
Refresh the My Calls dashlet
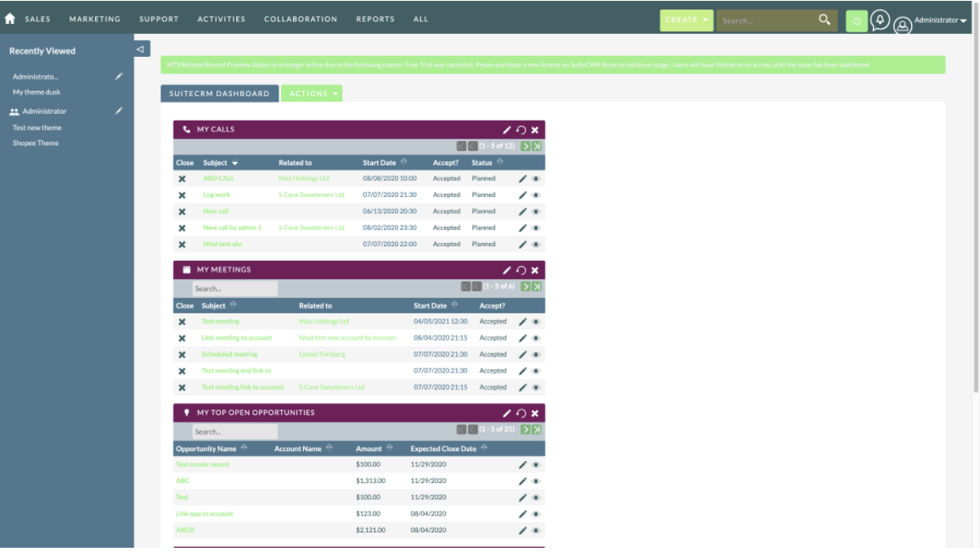521,129
